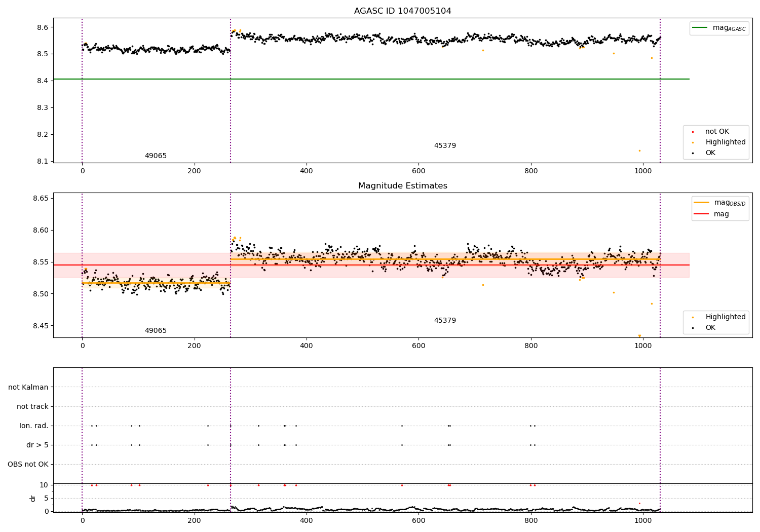Click the "5" y-tick in bottom dr plot
760x532 pixels.
(47, 498)
